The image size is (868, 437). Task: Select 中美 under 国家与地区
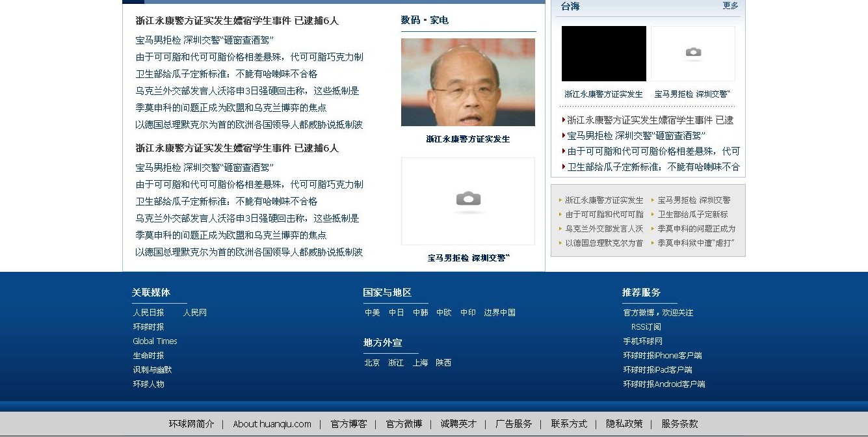point(372,312)
